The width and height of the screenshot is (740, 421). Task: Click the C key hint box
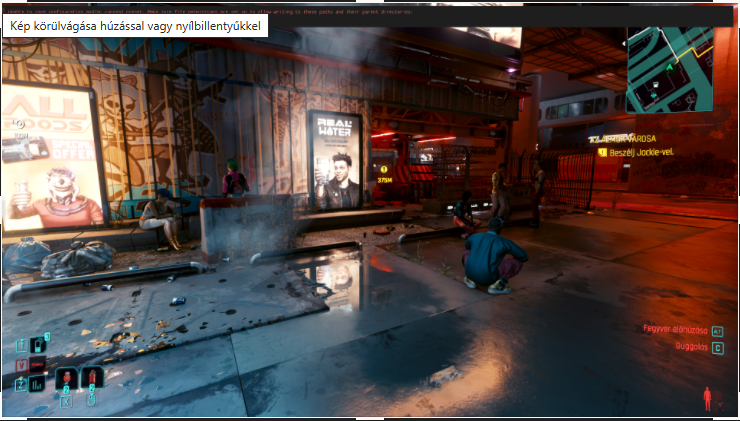point(717,349)
